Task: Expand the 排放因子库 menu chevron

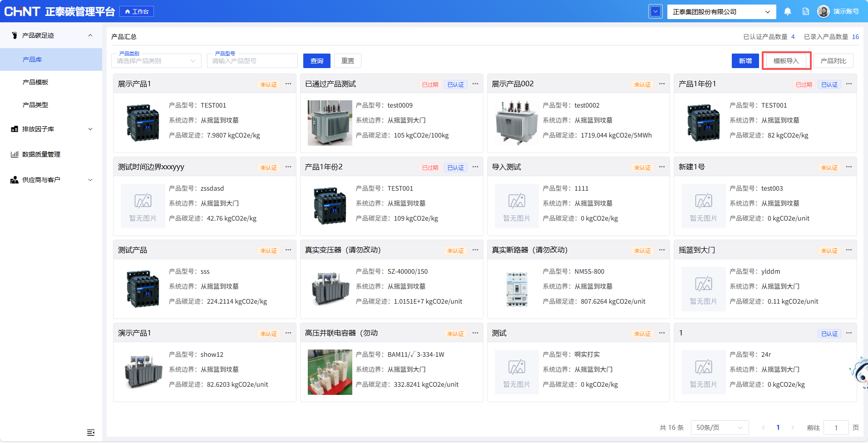Action: (x=90, y=129)
